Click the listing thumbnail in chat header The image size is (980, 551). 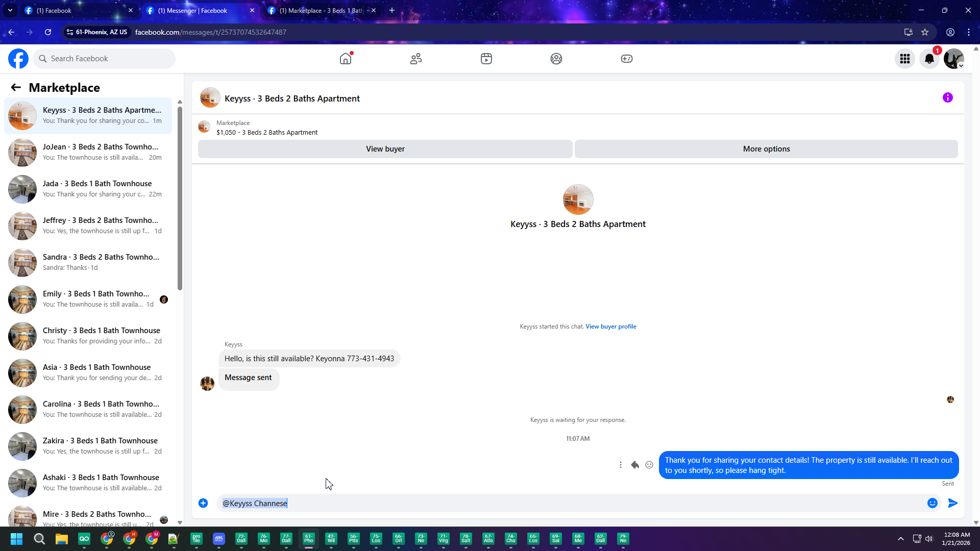point(210,98)
